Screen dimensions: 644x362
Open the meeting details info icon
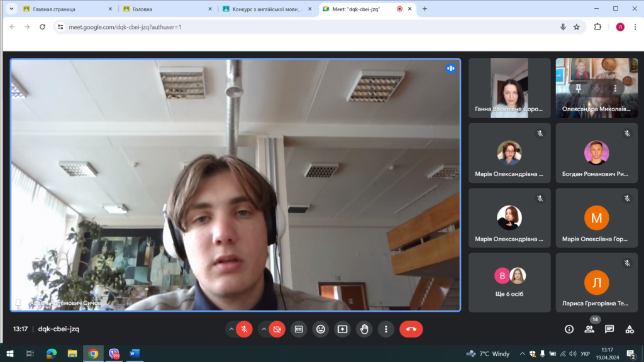(569, 329)
